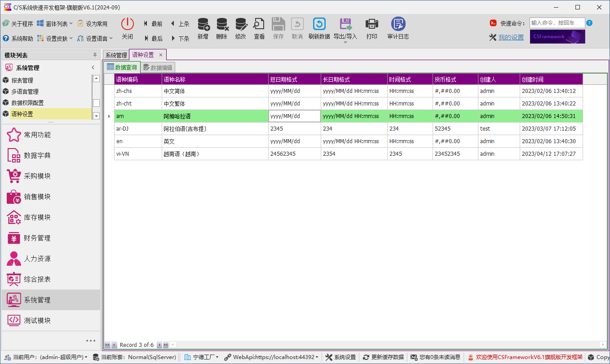Switch to the 数据编辑 tab
Image resolution: width=610 pixels, height=364 pixels.
click(158, 68)
